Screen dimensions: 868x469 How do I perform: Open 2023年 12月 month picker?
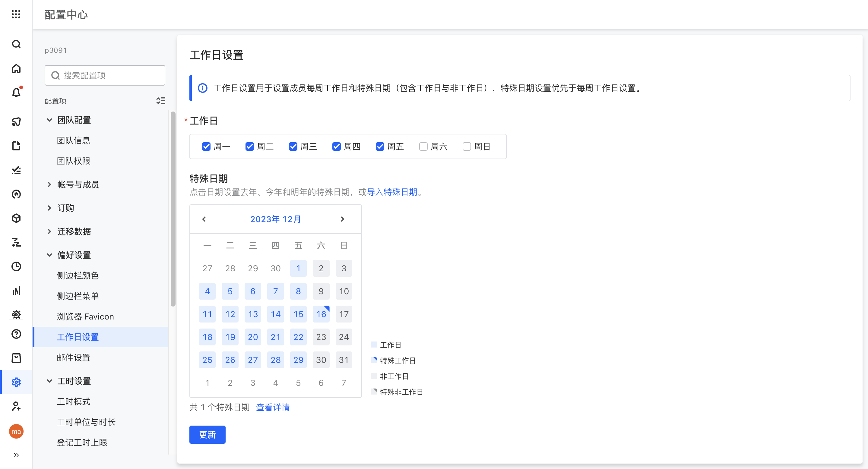click(x=275, y=219)
